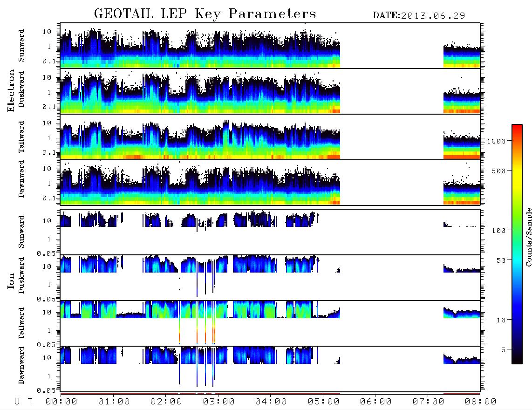Image resolution: width=532 pixels, height=410 pixels.
Task: Click the '1000' color bar tick label
Action: click(x=496, y=141)
